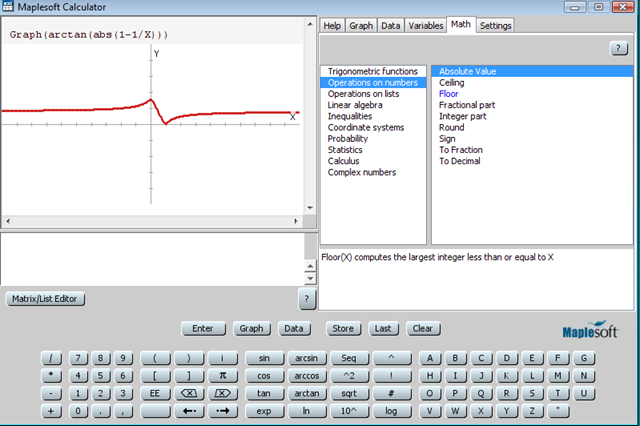Click the 10^ power key
The width and height of the screenshot is (640, 426).
pyautogui.click(x=349, y=411)
